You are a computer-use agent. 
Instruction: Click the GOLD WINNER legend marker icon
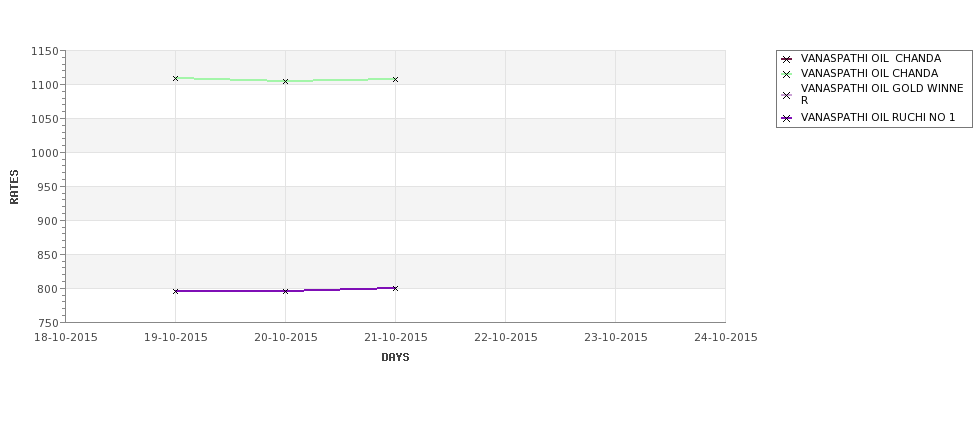(787, 95)
